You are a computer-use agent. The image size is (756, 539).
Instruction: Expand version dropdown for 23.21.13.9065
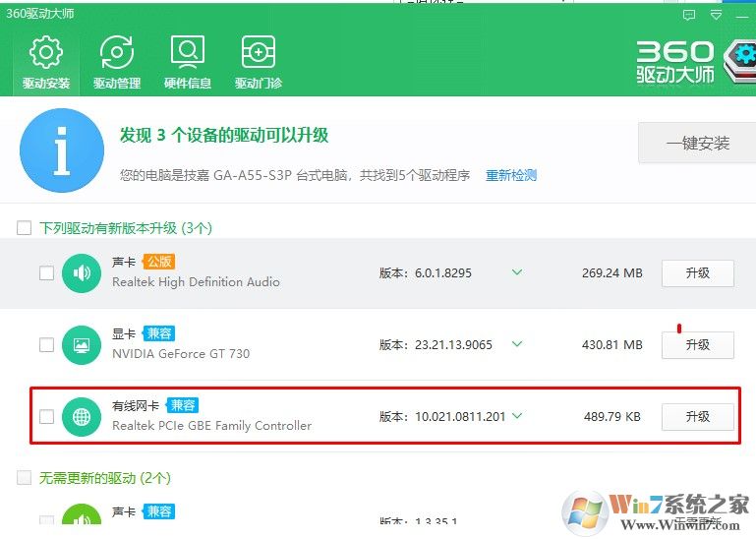click(517, 344)
